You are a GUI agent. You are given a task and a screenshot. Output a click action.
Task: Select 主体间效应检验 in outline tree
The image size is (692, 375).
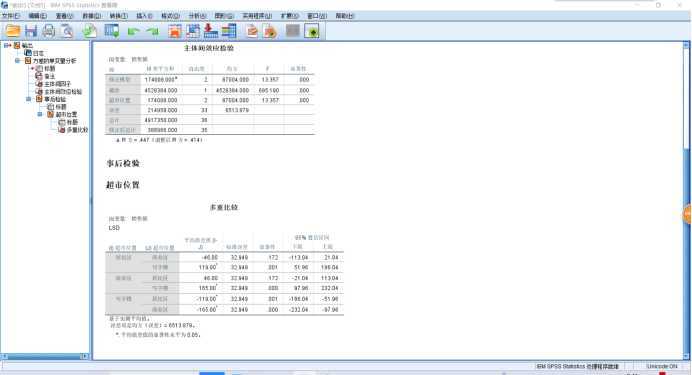(63, 92)
